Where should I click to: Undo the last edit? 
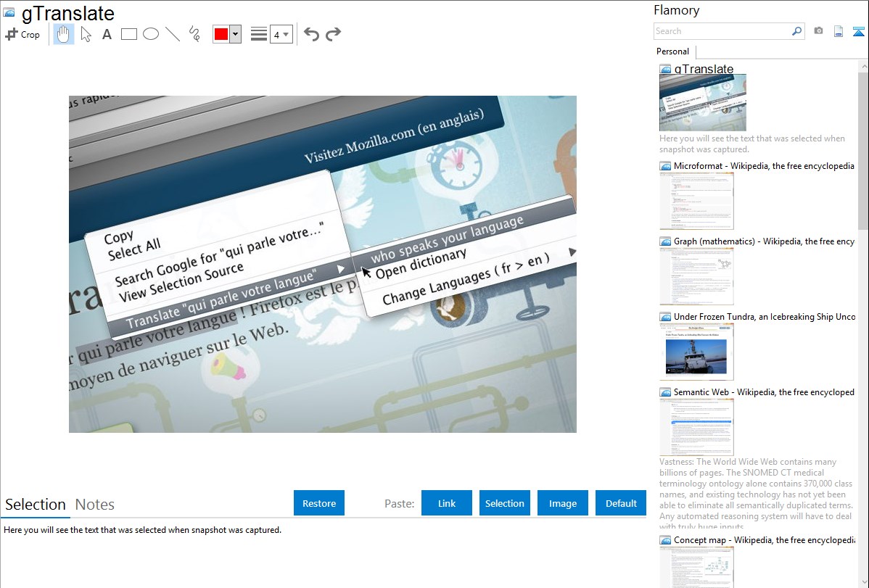(311, 34)
